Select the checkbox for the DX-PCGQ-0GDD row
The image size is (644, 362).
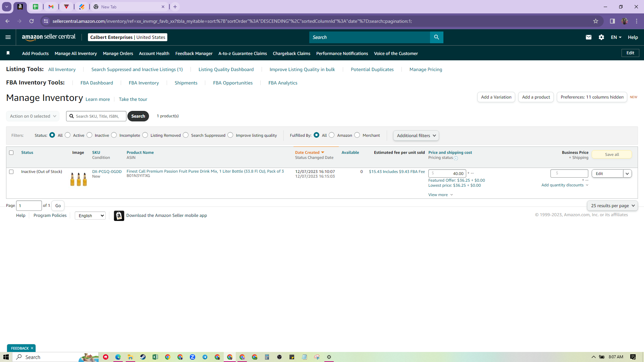point(11,172)
